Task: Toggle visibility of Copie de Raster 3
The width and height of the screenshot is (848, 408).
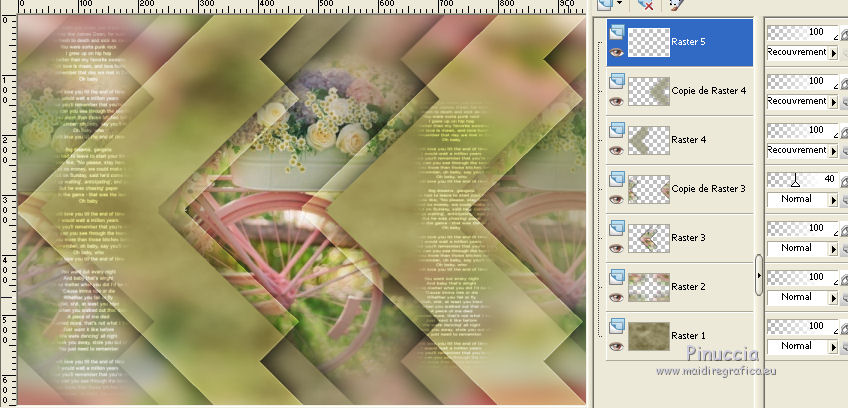Action: (x=617, y=199)
